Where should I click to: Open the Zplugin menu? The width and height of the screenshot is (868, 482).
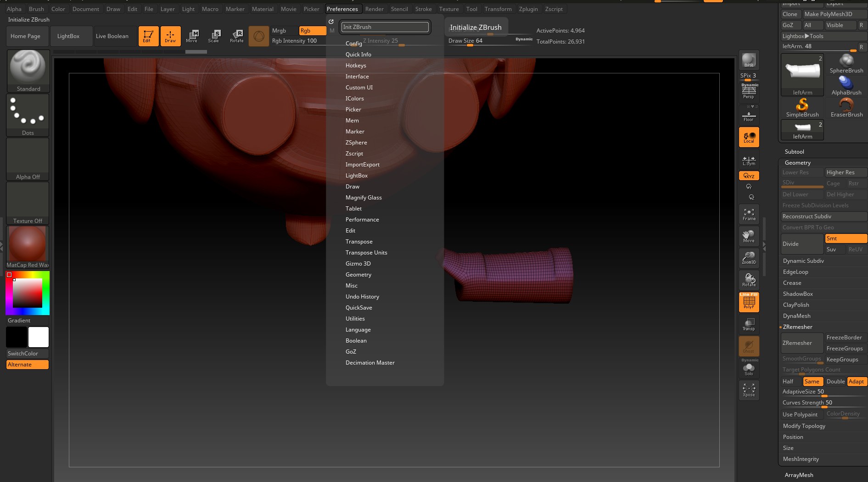pos(528,9)
